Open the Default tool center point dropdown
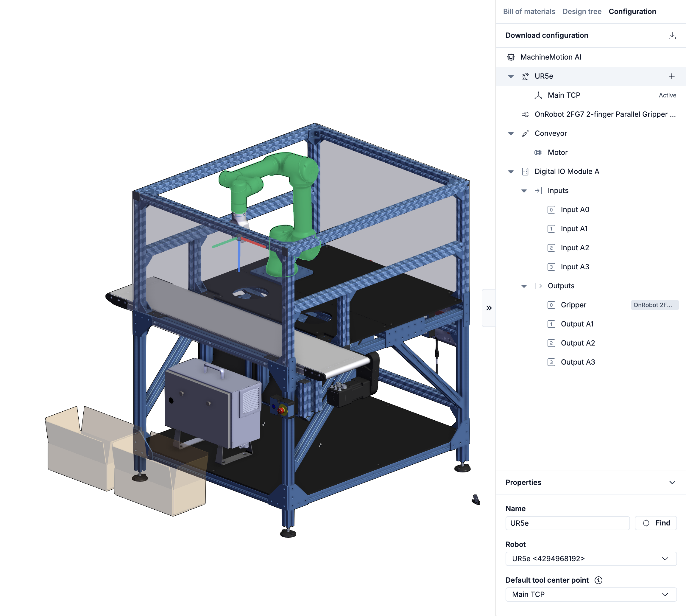Viewport: 686px width, 616px height. click(591, 595)
